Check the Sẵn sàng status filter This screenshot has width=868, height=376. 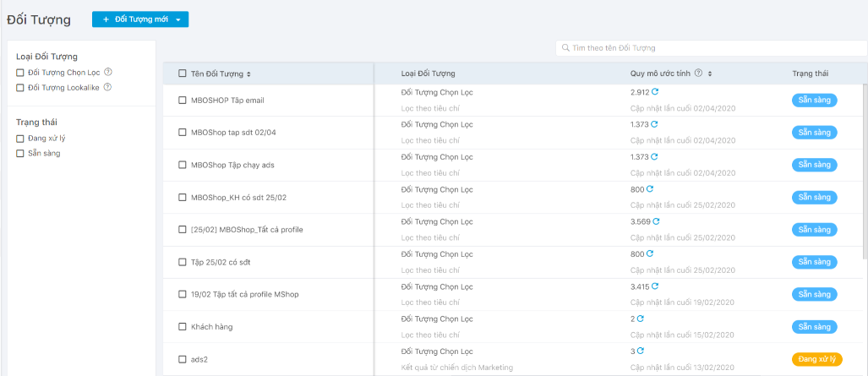pos(20,154)
